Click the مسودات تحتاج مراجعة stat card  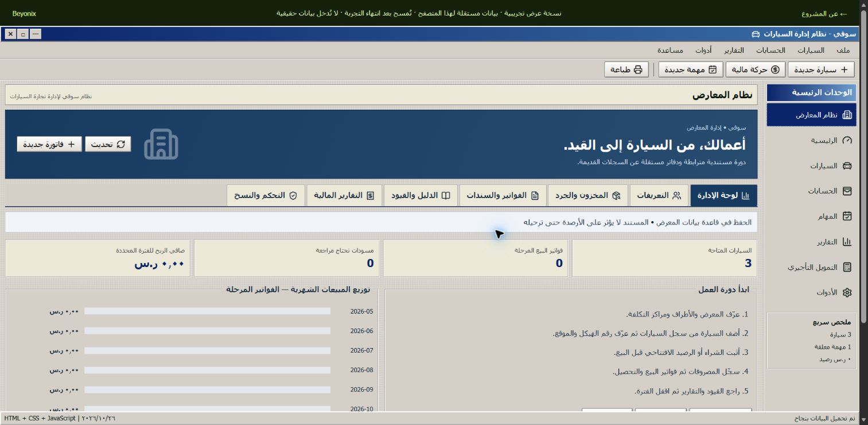(x=287, y=258)
